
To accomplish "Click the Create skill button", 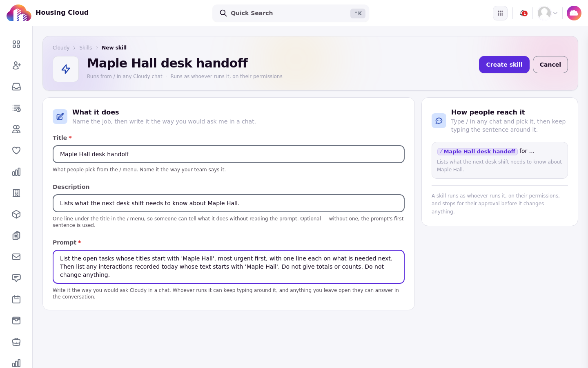I will [x=504, y=65].
